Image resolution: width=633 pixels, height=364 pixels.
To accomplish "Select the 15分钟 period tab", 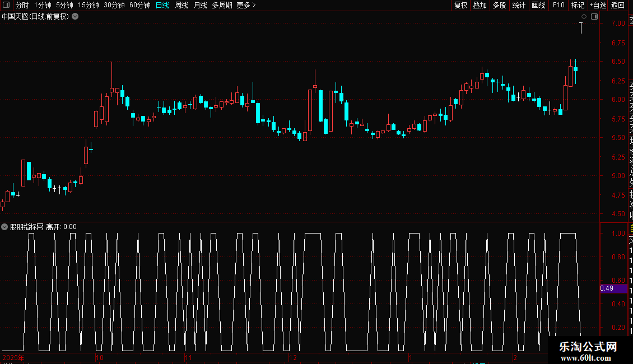I will pyautogui.click(x=89, y=5).
